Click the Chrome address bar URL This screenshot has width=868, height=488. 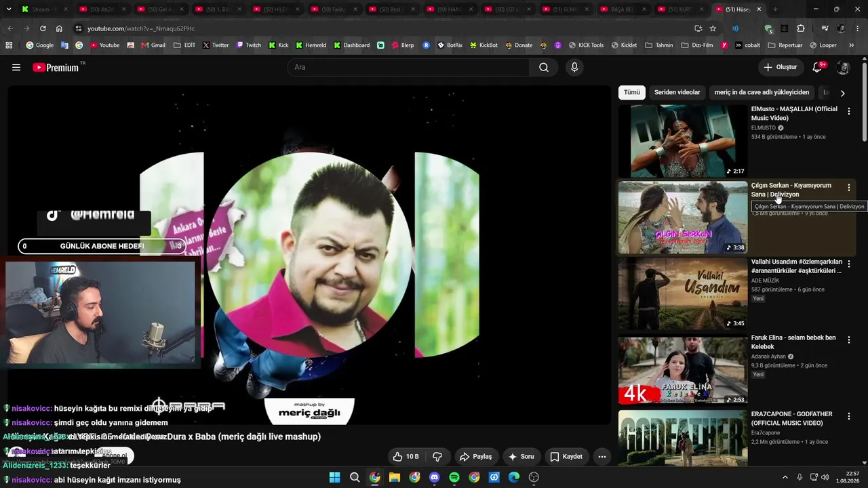[141, 28]
